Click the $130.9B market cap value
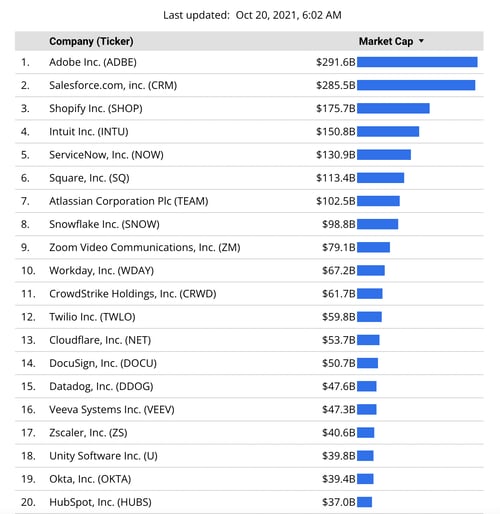This screenshot has width=500, height=514. coord(336,155)
